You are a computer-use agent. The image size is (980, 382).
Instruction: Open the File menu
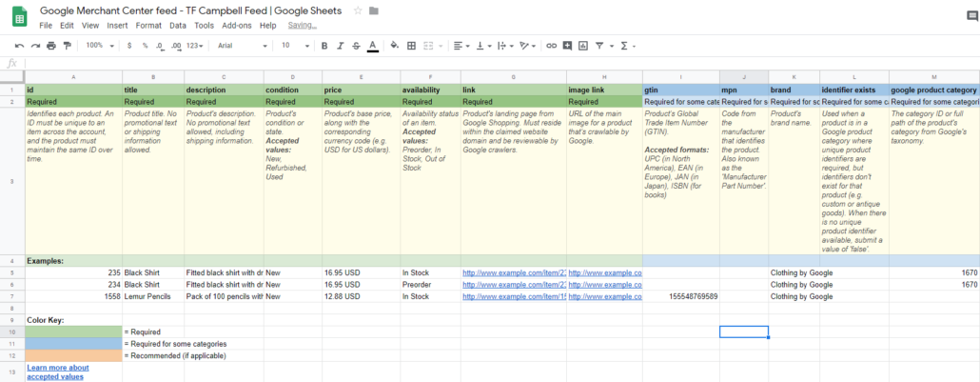[x=46, y=26]
